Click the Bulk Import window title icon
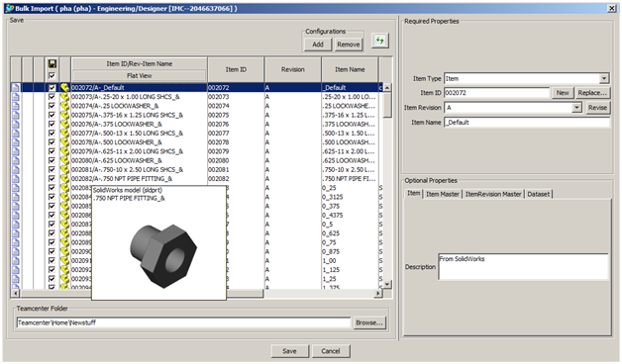 tap(10, 8)
